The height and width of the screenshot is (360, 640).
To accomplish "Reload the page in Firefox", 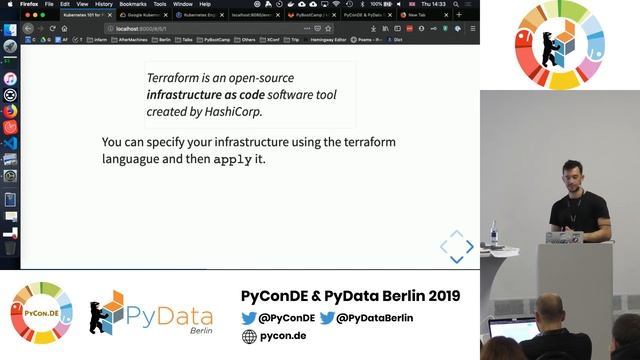I will pyautogui.click(x=52, y=29).
